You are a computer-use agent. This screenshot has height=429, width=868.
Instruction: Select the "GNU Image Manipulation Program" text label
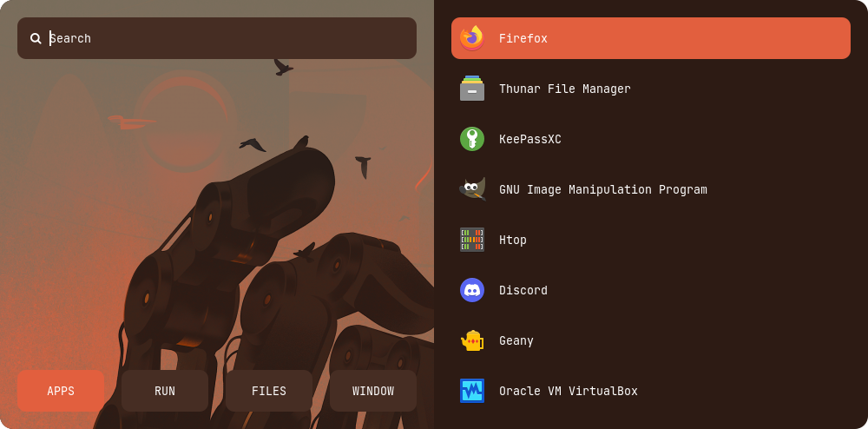tap(602, 189)
